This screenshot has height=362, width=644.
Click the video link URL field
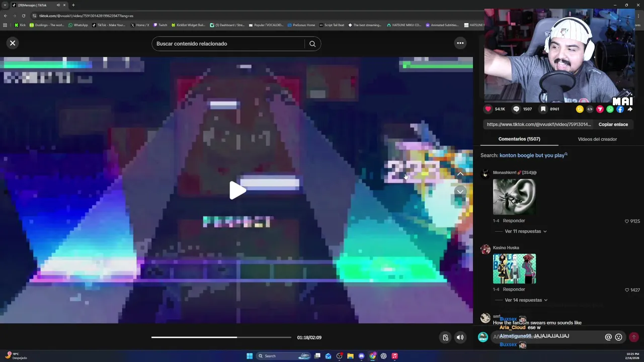click(x=538, y=124)
